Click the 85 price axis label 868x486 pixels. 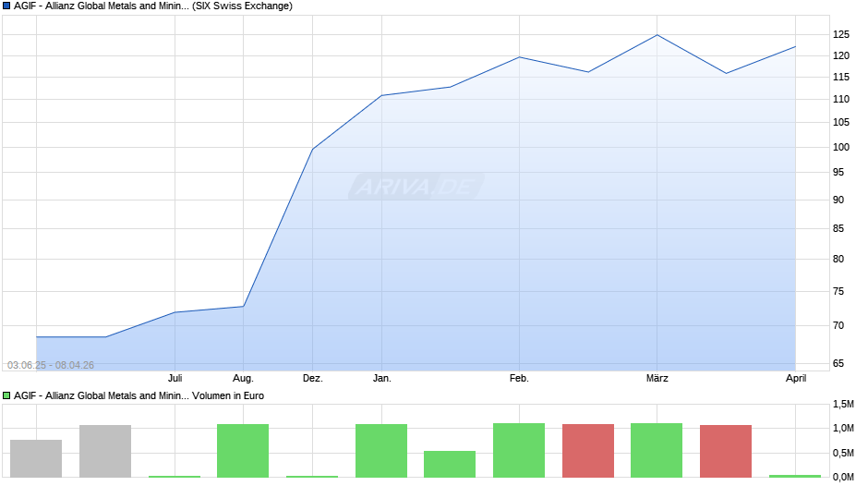click(838, 228)
